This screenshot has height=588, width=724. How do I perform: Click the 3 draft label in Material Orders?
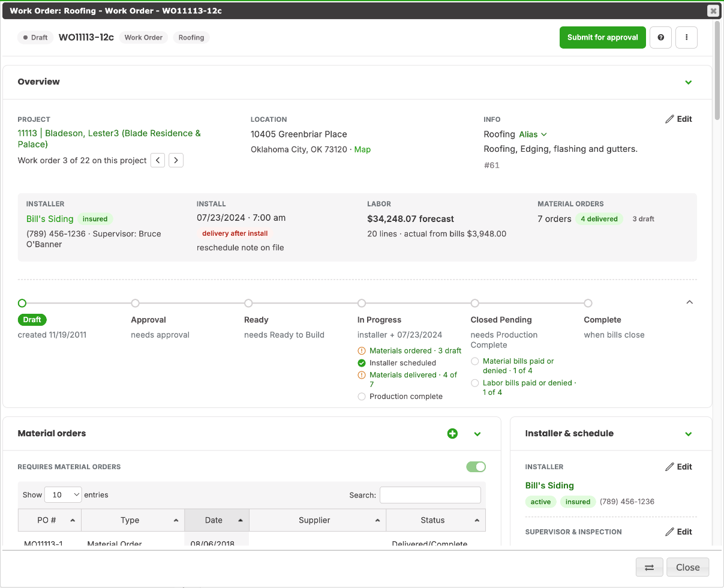tap(643, 219)
